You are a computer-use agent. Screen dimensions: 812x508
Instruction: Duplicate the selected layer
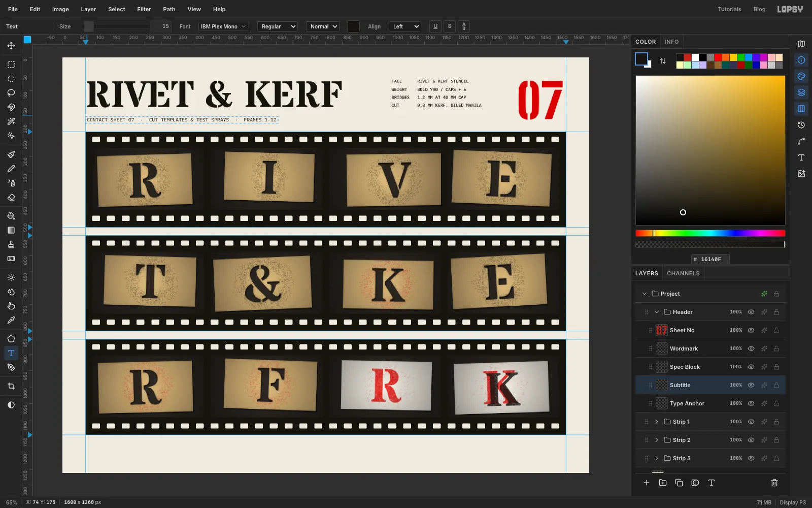tap(679, 483)
